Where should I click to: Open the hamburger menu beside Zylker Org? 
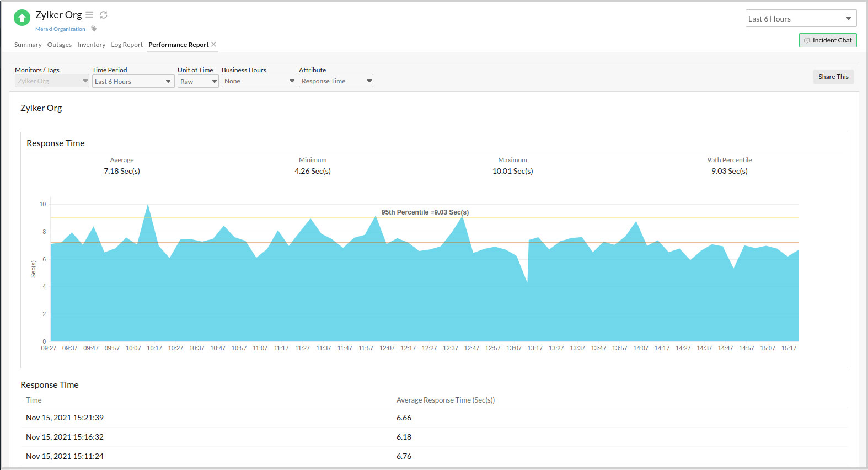pos(89,15)
